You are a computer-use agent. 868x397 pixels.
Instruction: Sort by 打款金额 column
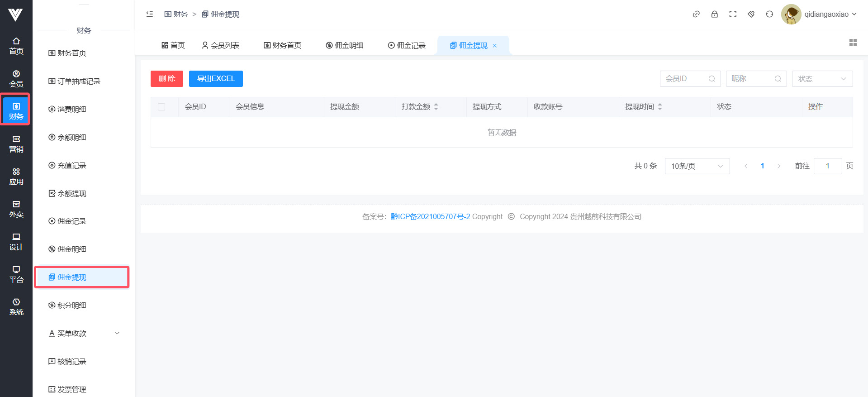[436, 107]
